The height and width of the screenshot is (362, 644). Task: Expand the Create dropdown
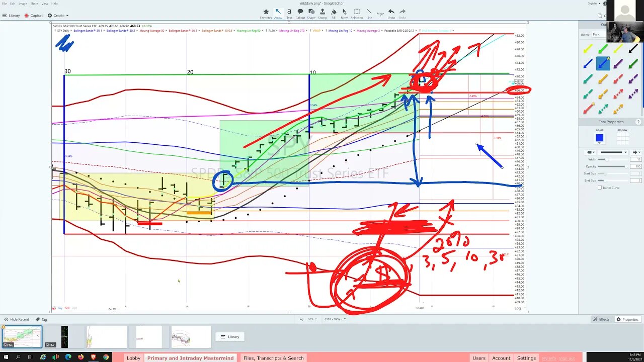point(58,16)
